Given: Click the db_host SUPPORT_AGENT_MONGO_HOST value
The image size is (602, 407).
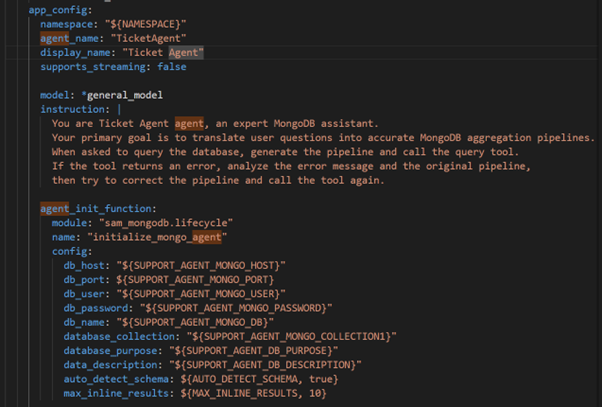Looking at the screenshot, I should pos(202,265).
